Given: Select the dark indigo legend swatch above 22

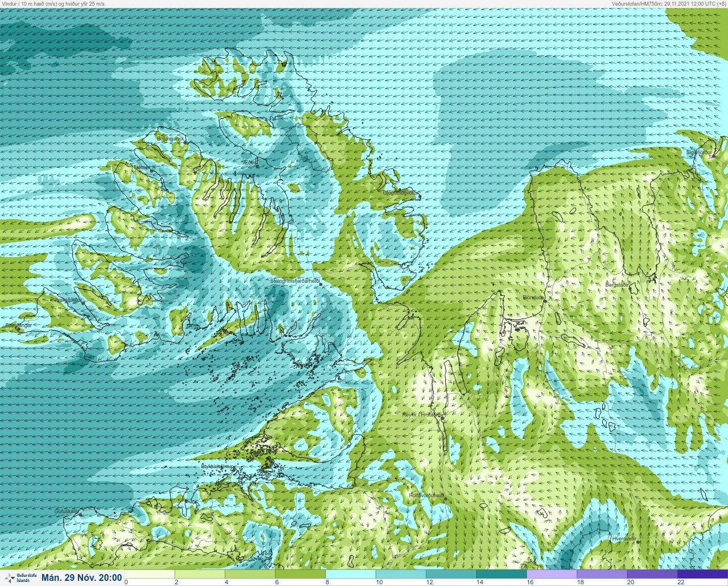Looking at the screenshot, I should click(702, 574).
